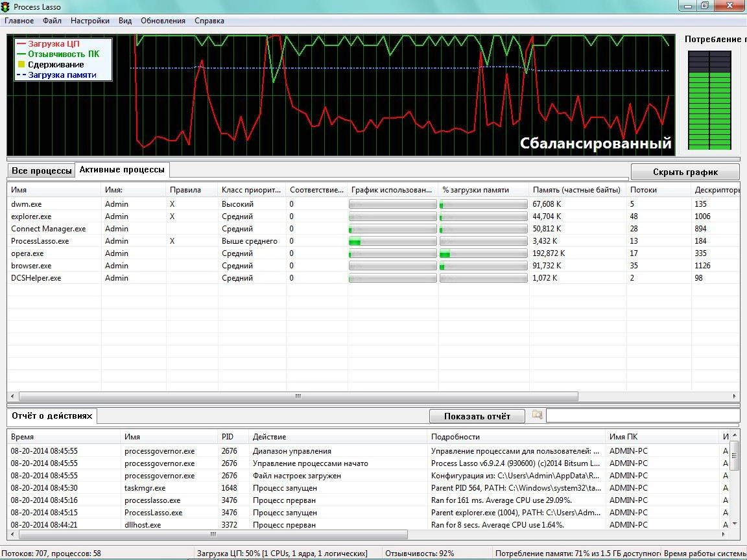Select taskmgr.exe log entry
Screen dimensions: 747x560
point(368,488)
